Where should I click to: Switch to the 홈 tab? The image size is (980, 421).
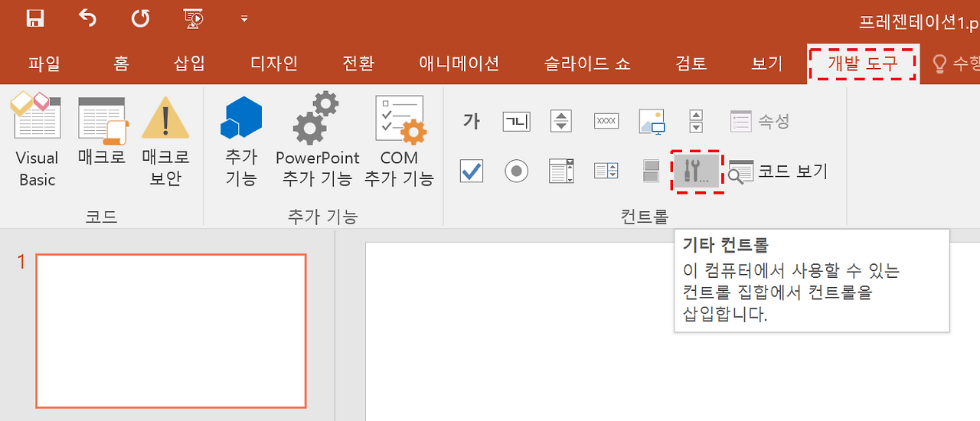point(121,64)
